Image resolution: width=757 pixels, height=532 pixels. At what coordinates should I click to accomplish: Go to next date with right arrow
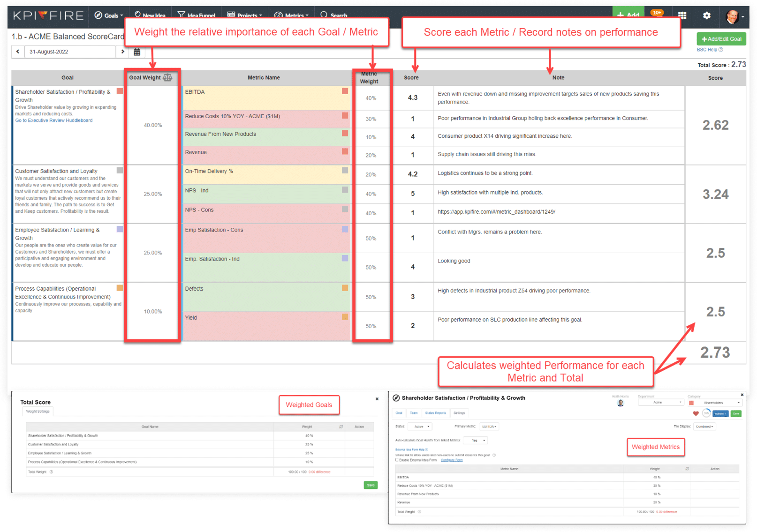click(x=122, y=52)
